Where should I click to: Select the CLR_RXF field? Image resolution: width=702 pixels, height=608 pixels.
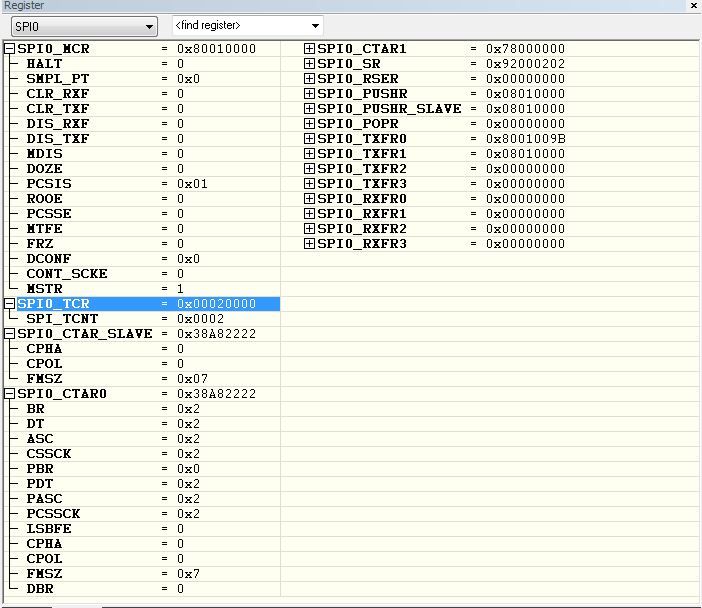tap(58, 94)
